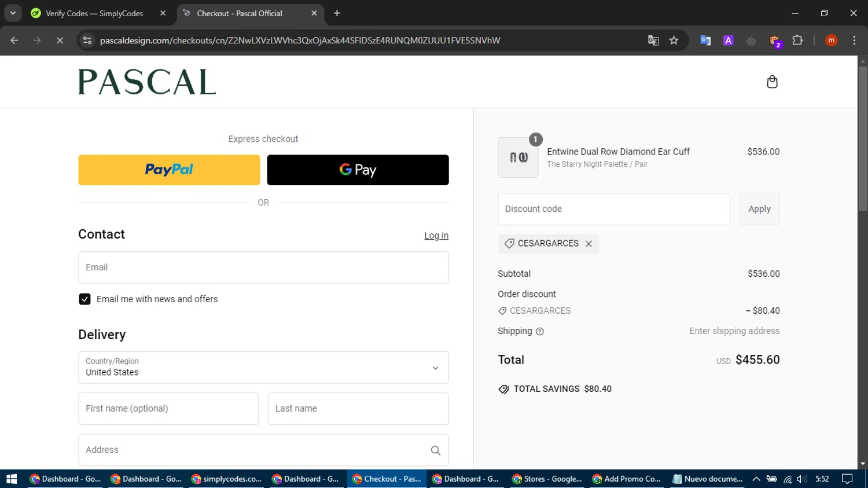Click the taskbar clock showing 5:52
The height and width of the screenshot is (488, 868).
click(x=822, y=479)
